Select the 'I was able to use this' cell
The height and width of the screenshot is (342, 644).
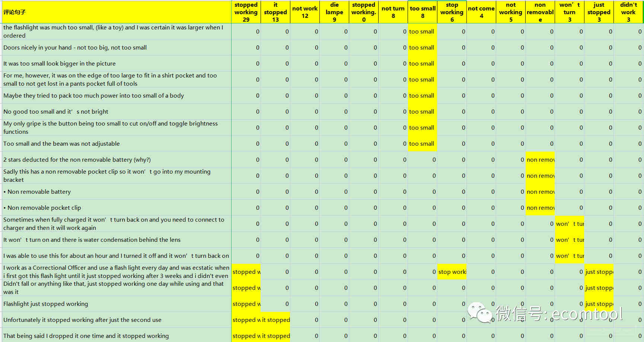(117, 256)
